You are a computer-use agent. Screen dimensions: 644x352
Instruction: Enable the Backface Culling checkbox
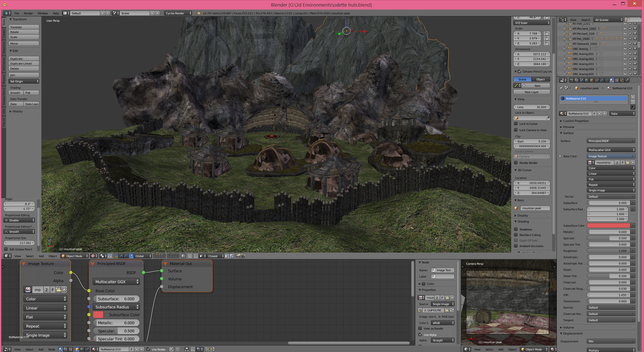pos(516,235)
